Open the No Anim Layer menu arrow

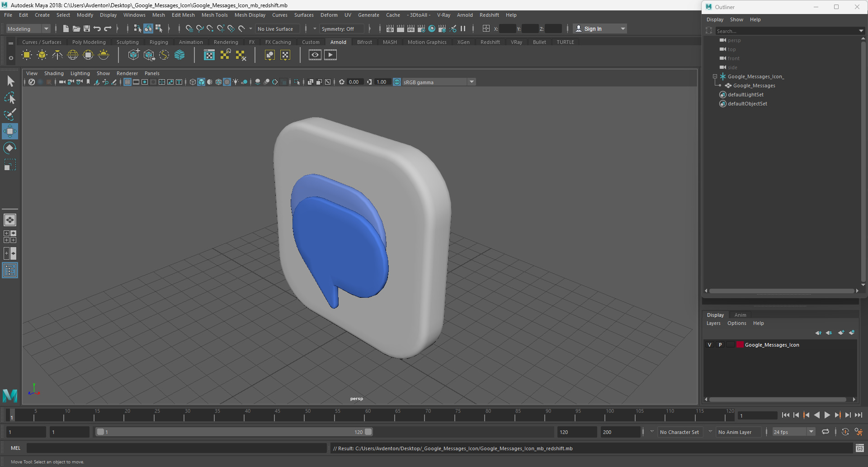[710, 432]
